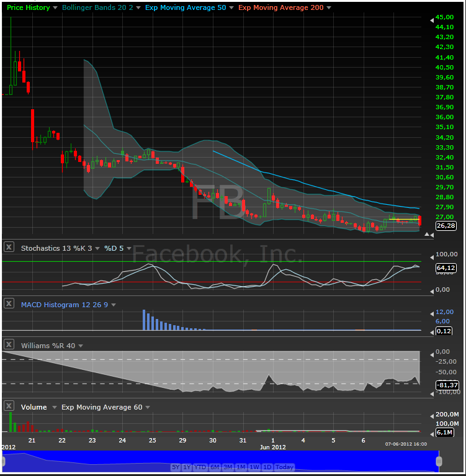This screenshot has width=466, height=476.
Task: Click the left arrow at price axis bottom
Action: tap(432, 235)
